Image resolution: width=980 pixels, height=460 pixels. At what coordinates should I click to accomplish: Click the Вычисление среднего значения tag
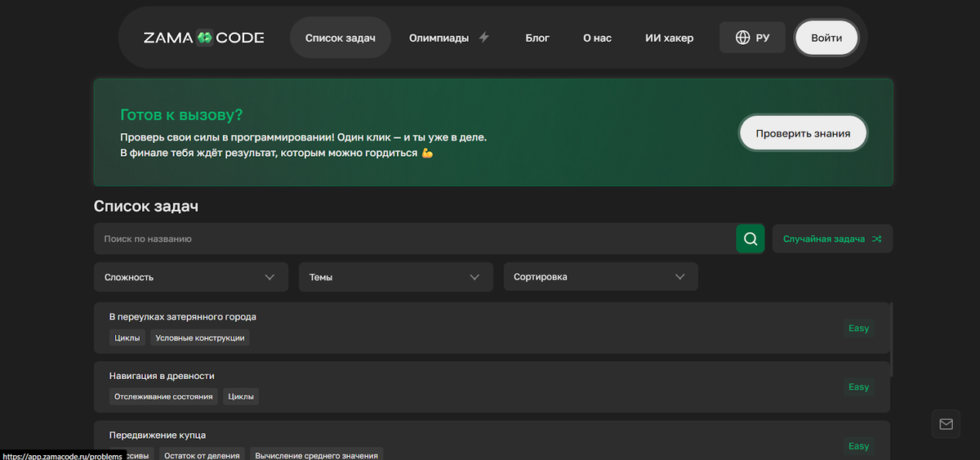316,454
